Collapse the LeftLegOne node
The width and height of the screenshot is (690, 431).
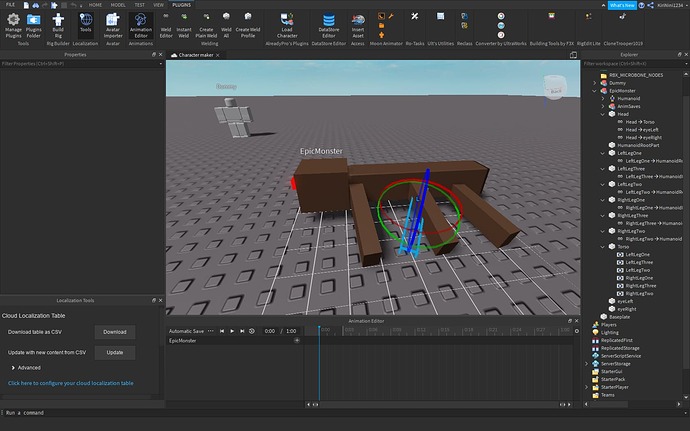tap(603, 153)
